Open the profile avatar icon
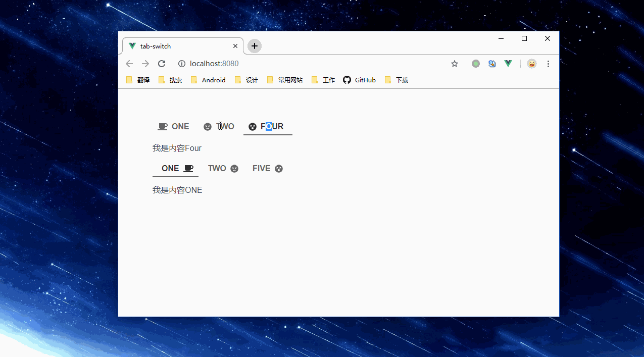Image resolution: width=644 pixels, height=357 pixels. [x=532, y=64]
